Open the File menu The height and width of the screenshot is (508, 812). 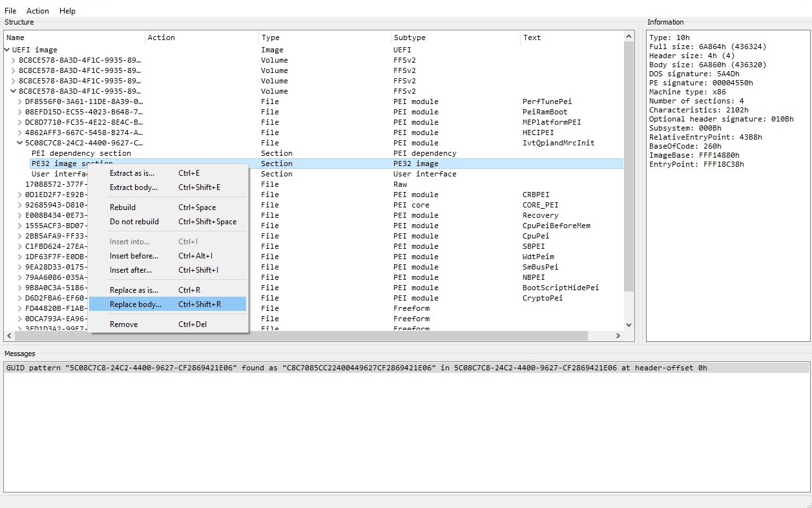(x=10, y=11)
